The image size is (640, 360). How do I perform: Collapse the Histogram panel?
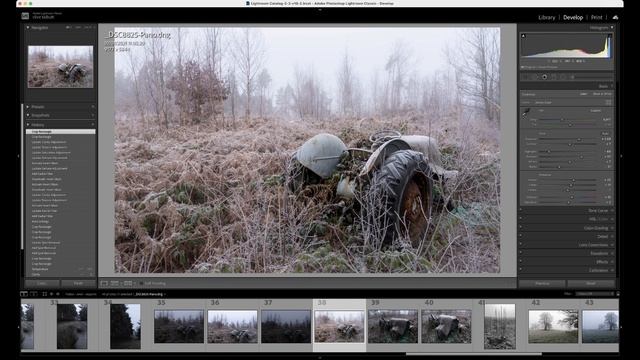pos(612,27)
